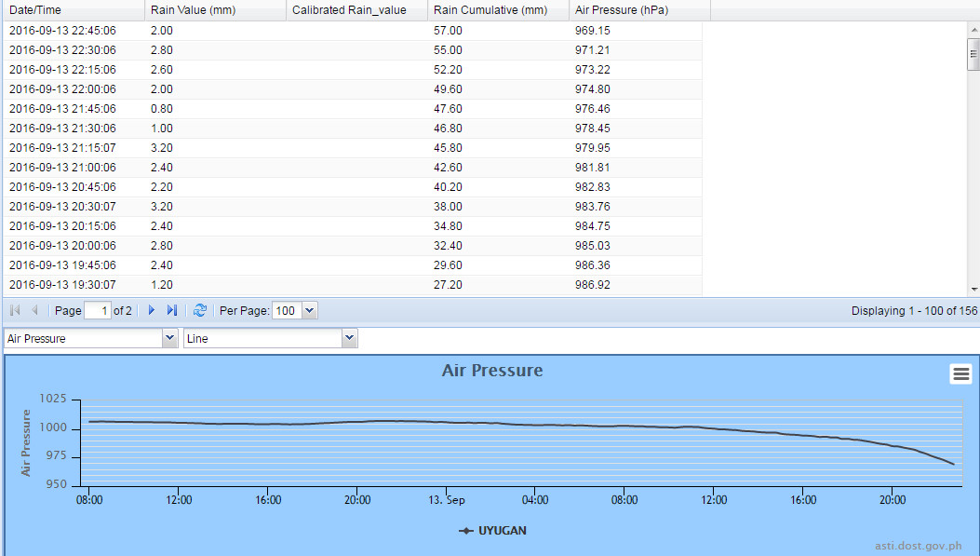
Task: Open the asti.dost.gov.ph credits link
Action: pos(918,547)
